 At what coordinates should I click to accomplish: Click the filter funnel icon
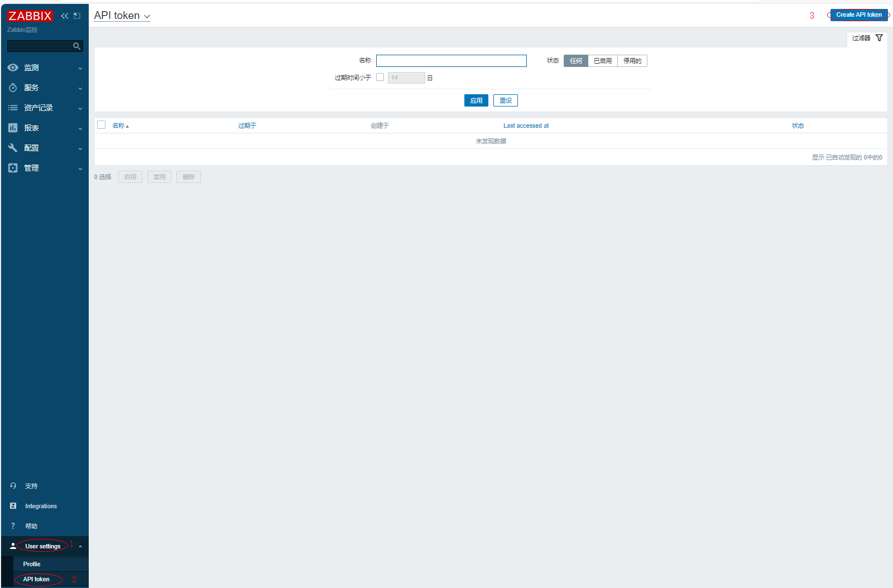(x=879, y=38)
